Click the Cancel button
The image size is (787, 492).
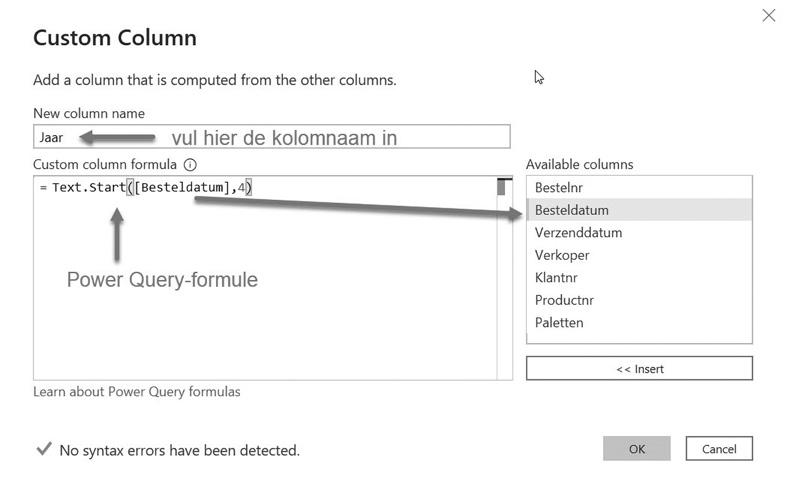click(719, 449)
